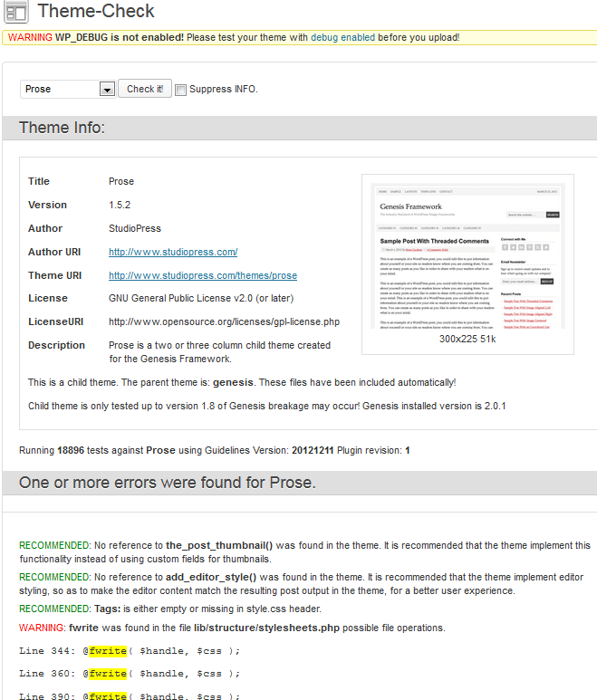Screen dimensions: 597x700
Task: Open the Prose theme dropdown
Action: [x=68, y=90]
